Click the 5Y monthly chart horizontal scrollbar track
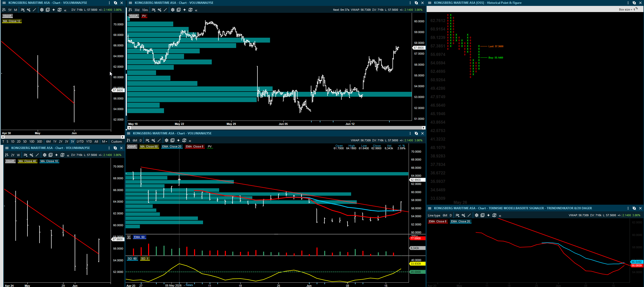Screen dimensions: 644x287 [x=63, y=137]
